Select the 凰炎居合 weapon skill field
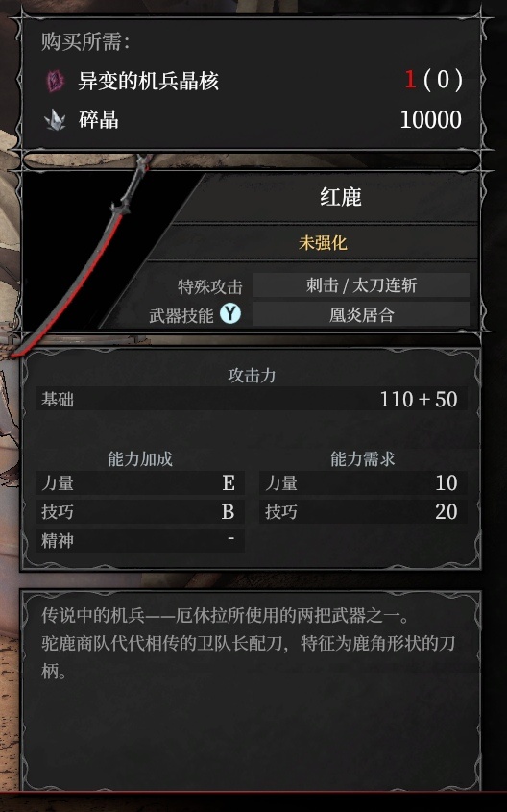The width and height of the screenshot is (507, 812). click(x=361, y=314)
